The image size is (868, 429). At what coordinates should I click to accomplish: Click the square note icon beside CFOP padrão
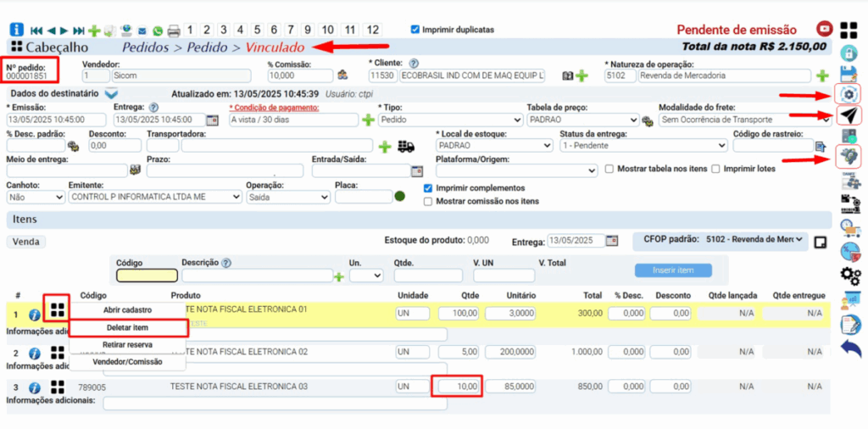coord(821,242)
